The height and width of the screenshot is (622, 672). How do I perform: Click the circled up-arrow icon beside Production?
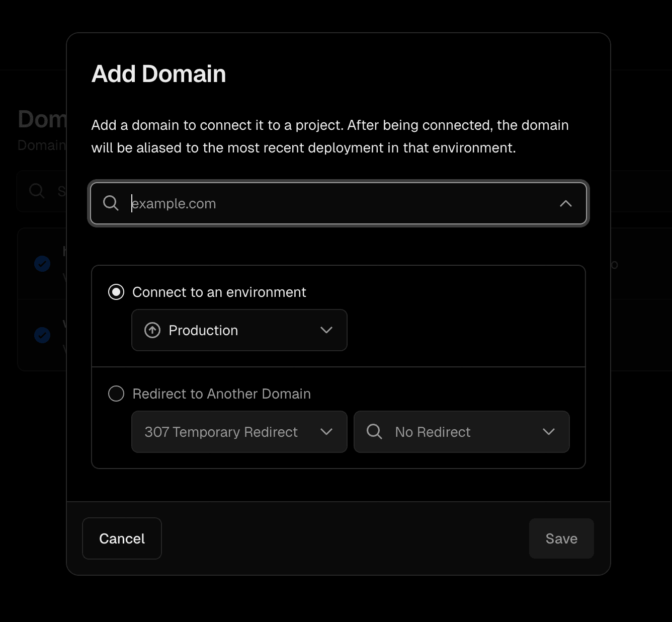pos(152,330)
